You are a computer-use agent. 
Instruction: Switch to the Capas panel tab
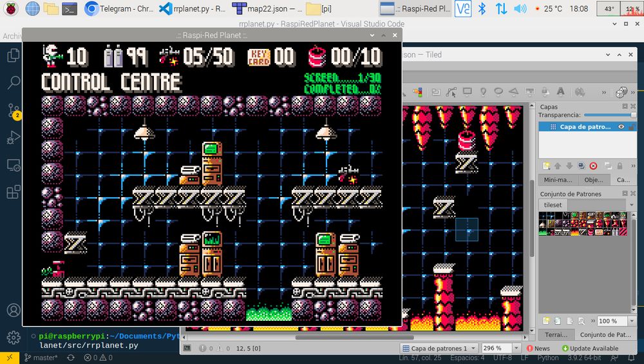(623, 180)
